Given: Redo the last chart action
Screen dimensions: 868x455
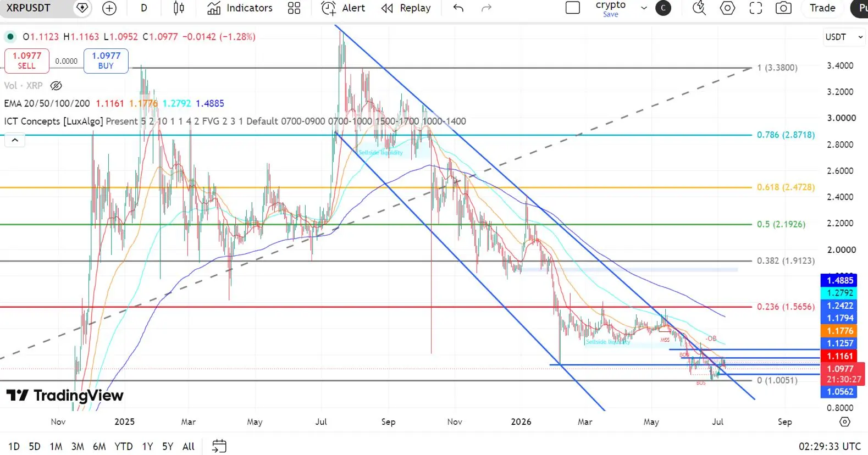Looking at the screenshot, I should pyautogui.click(x=486, y=8).
